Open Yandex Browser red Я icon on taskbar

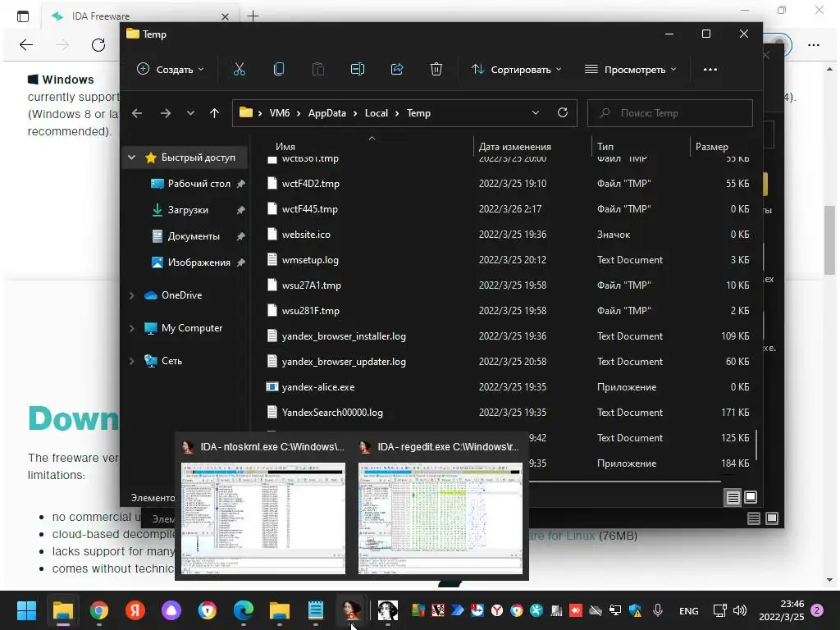135,610
